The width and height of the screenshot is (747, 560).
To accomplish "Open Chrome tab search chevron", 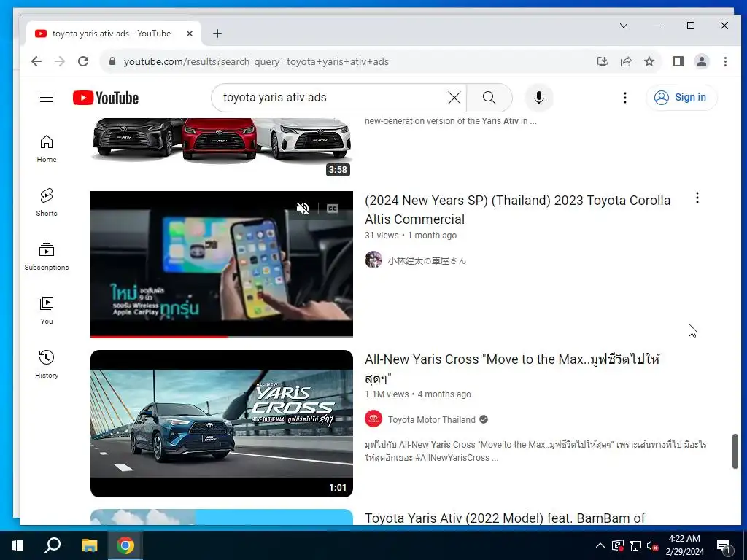I will [624, 26].
